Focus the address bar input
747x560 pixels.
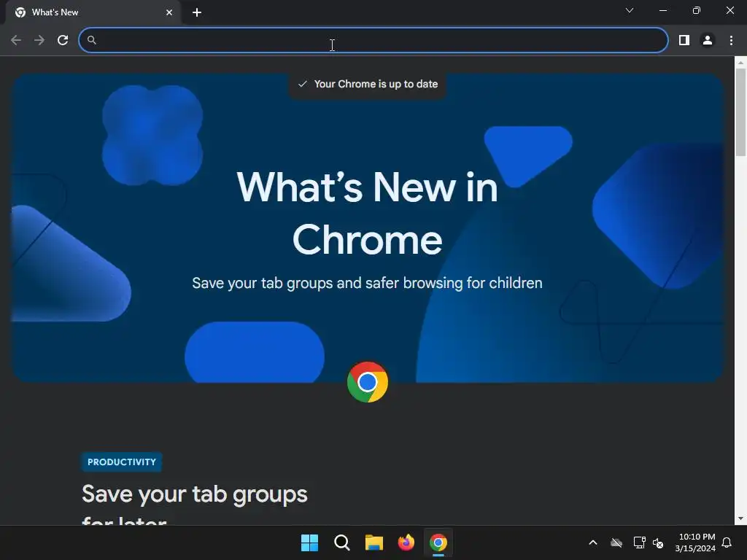tap(373, 40)
